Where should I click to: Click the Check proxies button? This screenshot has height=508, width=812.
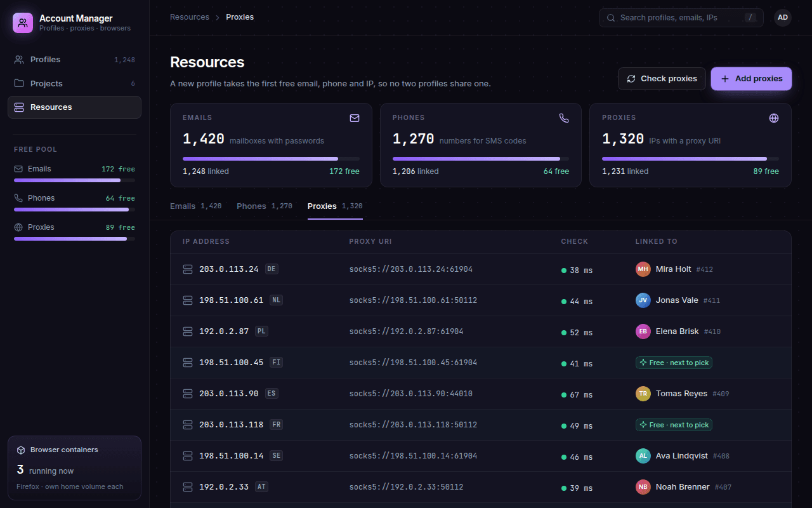[x=662, y=79]
